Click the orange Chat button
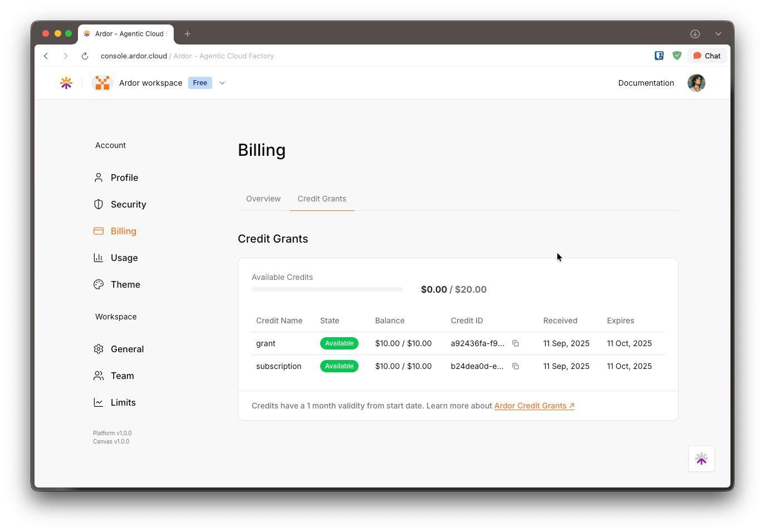The width and height of the screenshot is (765, 532). tap(707, 56)
